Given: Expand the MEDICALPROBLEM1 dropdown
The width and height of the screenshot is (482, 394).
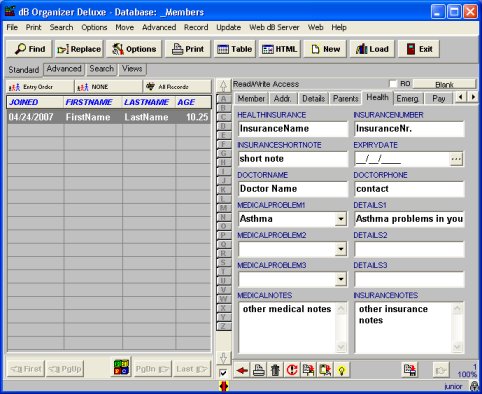Looking at the screenshot, I should 341,219.
